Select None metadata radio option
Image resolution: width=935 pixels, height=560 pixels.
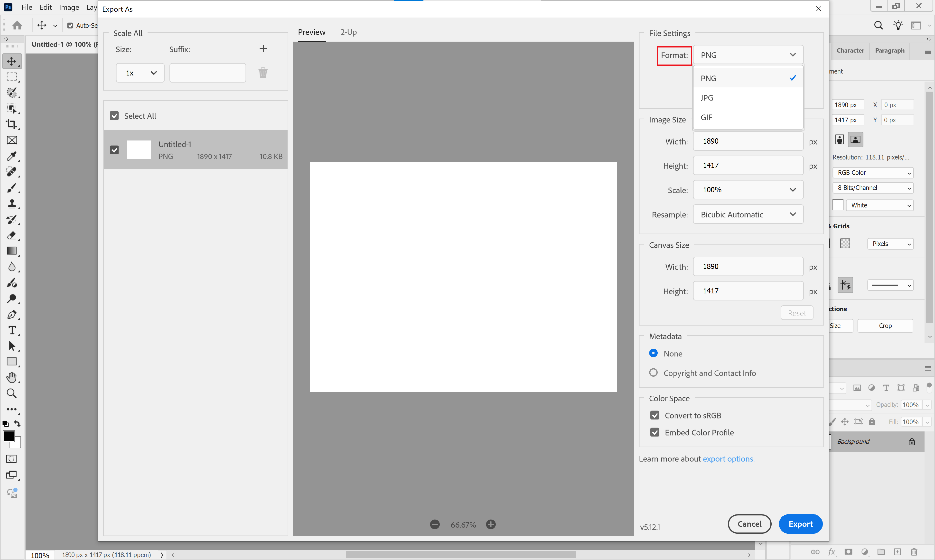click(653, 353)
